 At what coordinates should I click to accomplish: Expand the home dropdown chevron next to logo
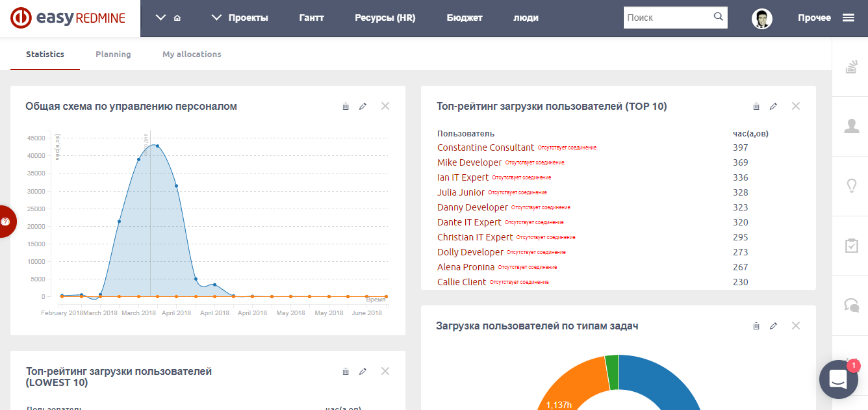[162, 18]
